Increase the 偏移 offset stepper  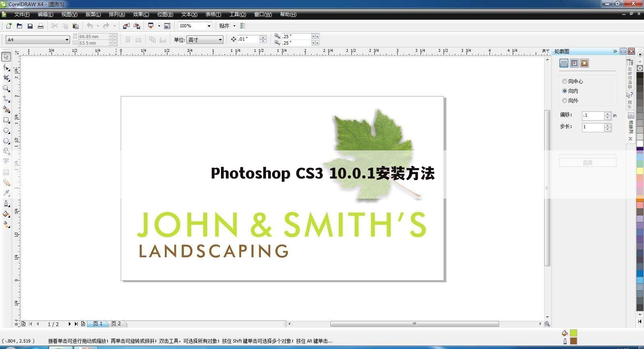(608, 113)
